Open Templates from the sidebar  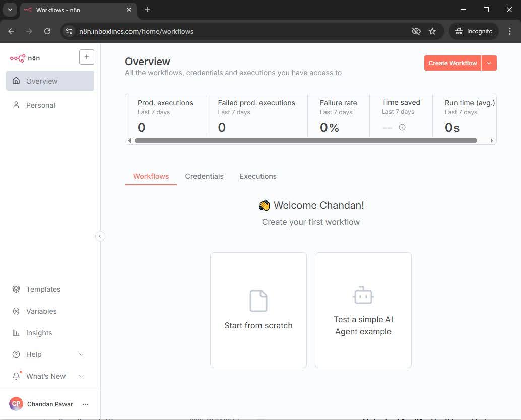pos(43,289)
